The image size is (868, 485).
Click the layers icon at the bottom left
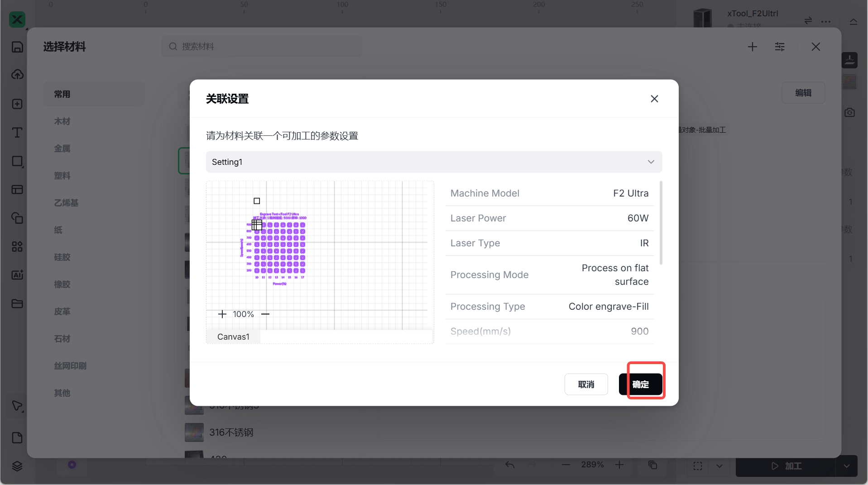(x=17, y=466)
